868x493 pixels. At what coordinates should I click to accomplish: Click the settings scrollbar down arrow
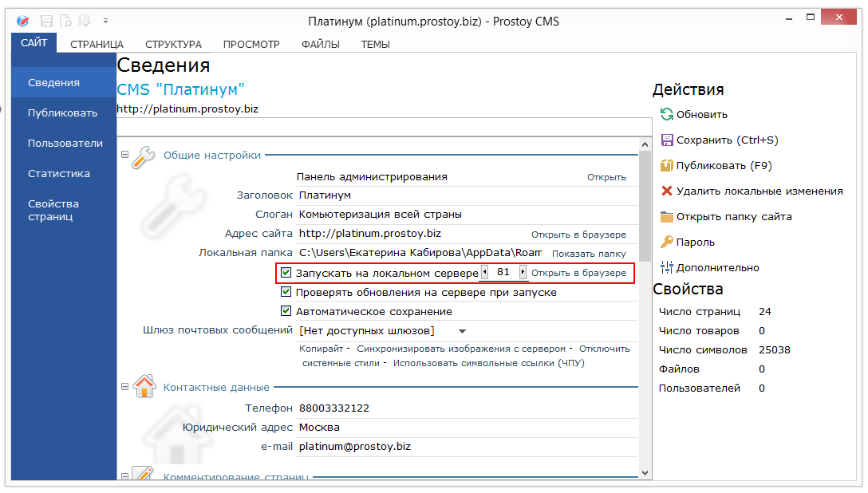tap(645, 473)
